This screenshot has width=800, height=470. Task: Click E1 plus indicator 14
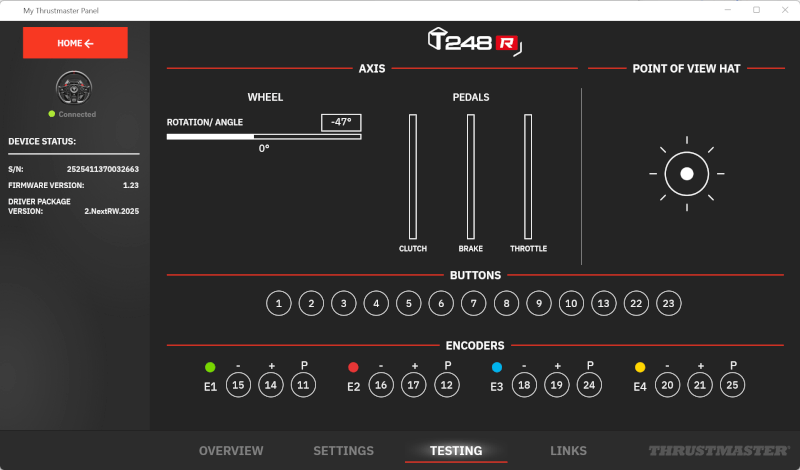click(271, 385)
